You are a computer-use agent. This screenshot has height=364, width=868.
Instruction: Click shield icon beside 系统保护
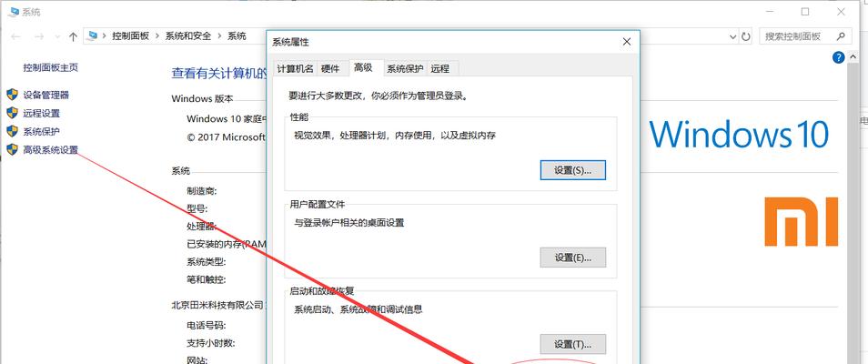pyautogui.click(x=12, y=131)
